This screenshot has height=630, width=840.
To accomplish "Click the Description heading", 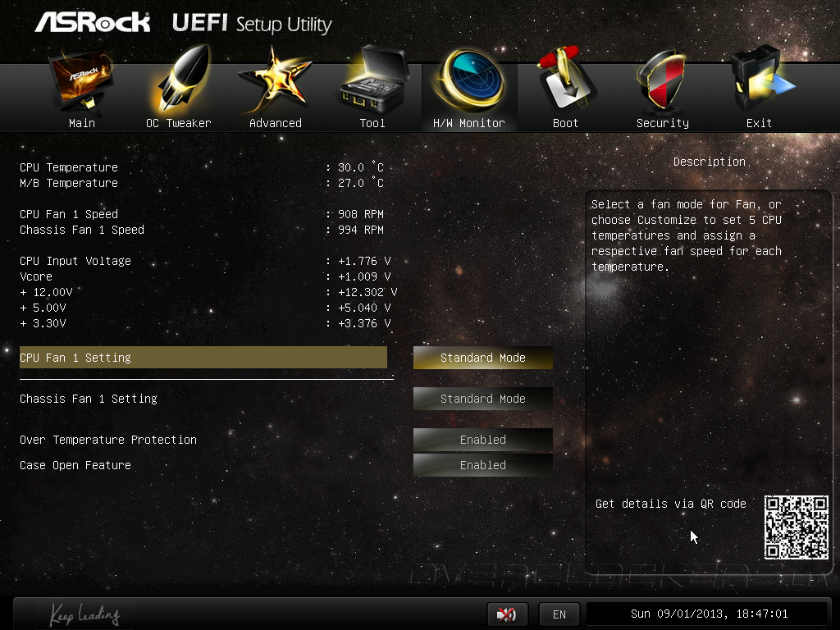I will [710, 162].
